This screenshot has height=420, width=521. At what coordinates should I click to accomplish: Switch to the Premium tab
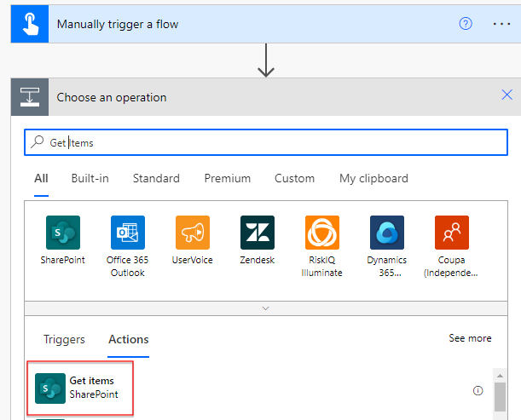click(x=227, y=179)
